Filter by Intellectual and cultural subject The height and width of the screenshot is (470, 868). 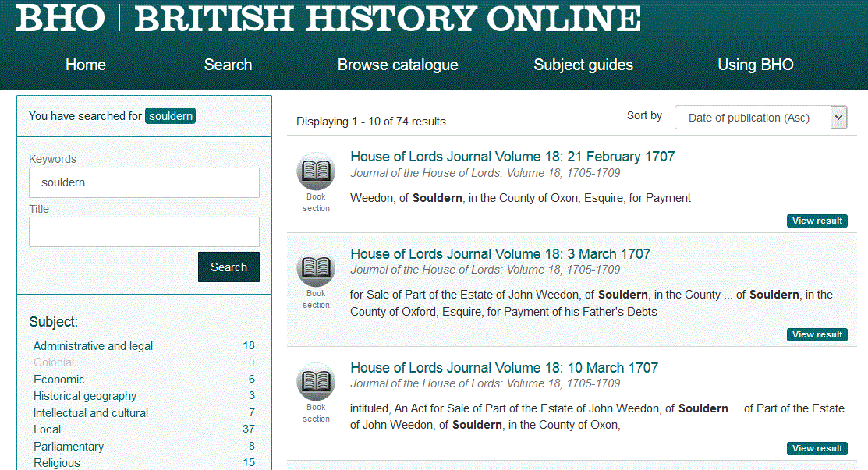[x=90, y=413]
